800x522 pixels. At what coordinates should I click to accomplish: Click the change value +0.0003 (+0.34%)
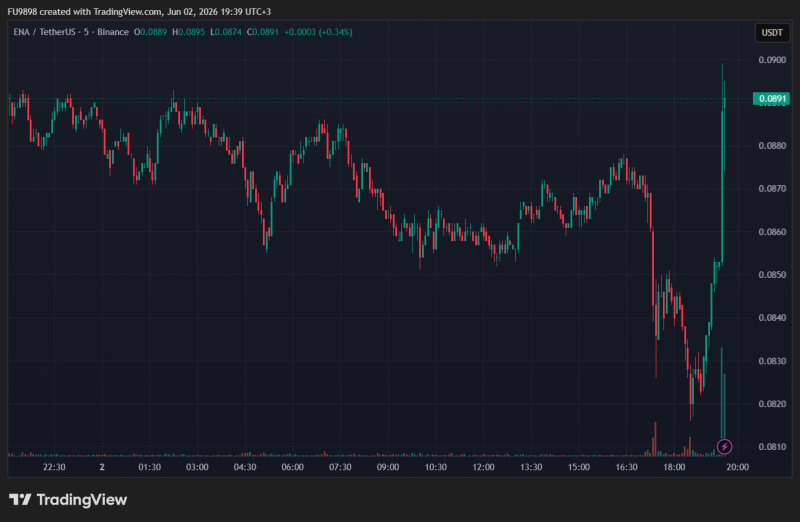pyautogui.click(x=318, y=32)
